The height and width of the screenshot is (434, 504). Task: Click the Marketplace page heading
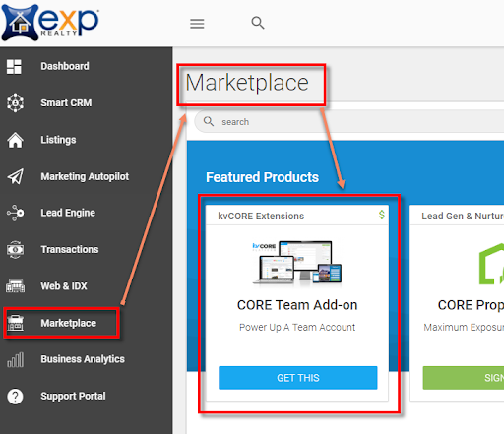[247, 83]
